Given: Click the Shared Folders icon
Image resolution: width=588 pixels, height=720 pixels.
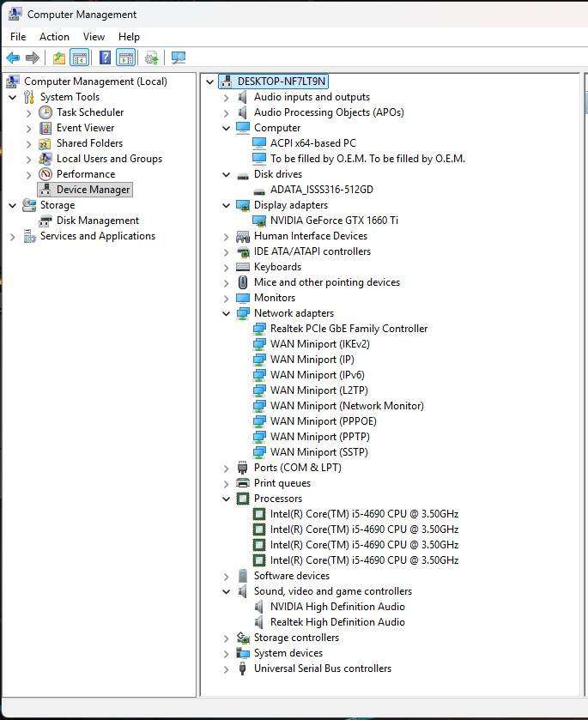Looking at the screenshot, I should (45, 143).
